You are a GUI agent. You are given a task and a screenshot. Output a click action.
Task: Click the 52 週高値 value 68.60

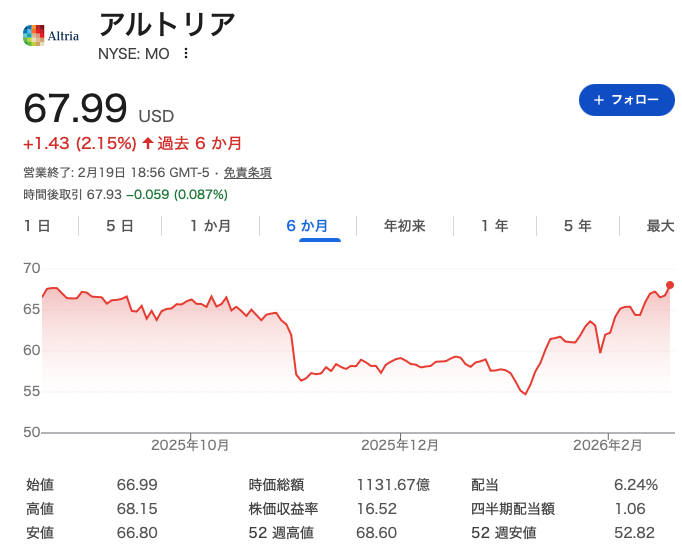376,533
